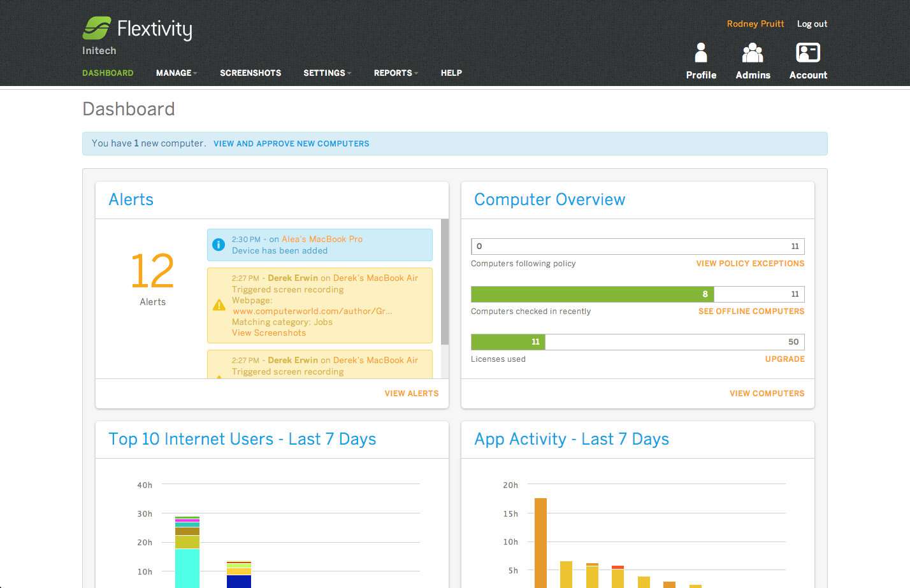Open the HELP section

tap(451, 73)
